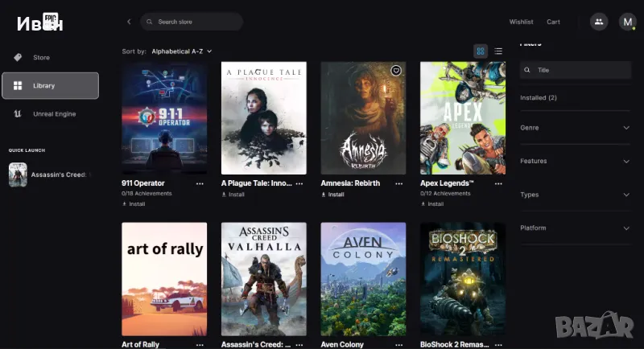Click the Search store field

pyautogui.click(x=192, y=22)
